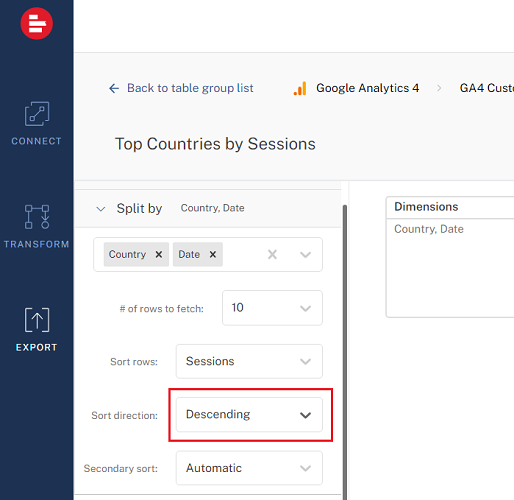This screenshot has width=514, height=500.
Task: Click the # of rows to fetch label
Action: [x=161, y=309]
